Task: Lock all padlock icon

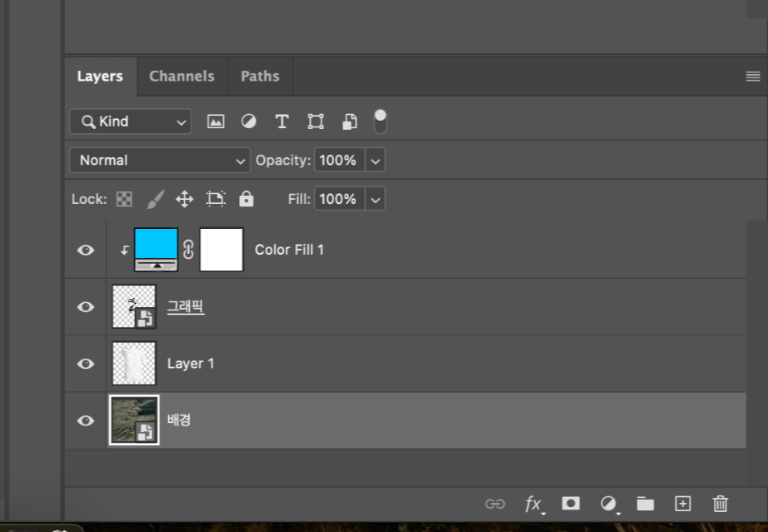Action: (x=247, y=199)
